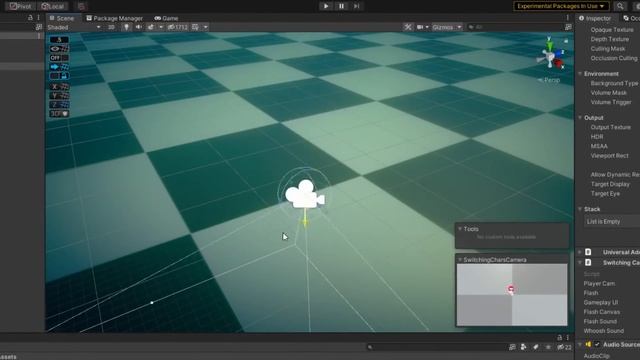The image size is (640, 360).
Task: Click the Scene view options menu dots
Action: [x=567, y=18]
